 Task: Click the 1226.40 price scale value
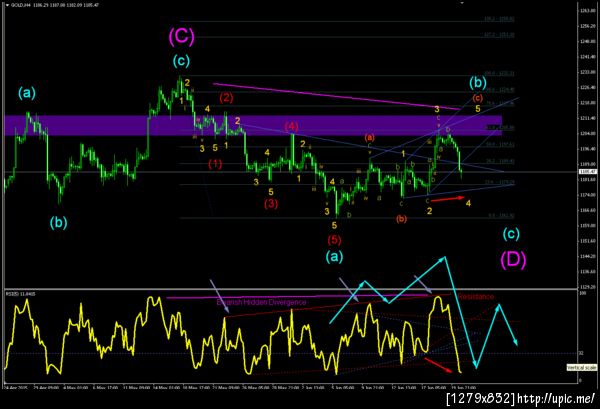588,87
